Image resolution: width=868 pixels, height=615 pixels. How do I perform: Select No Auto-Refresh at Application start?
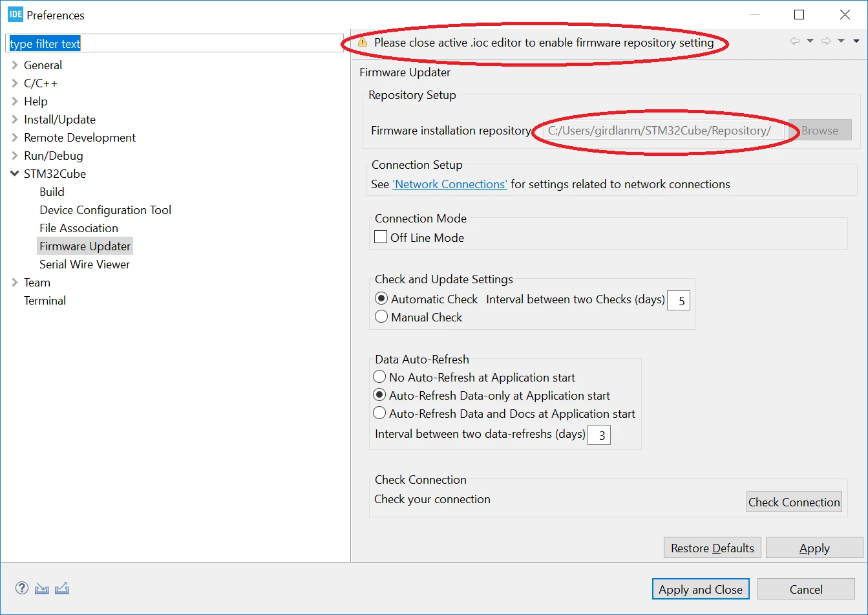379,377
